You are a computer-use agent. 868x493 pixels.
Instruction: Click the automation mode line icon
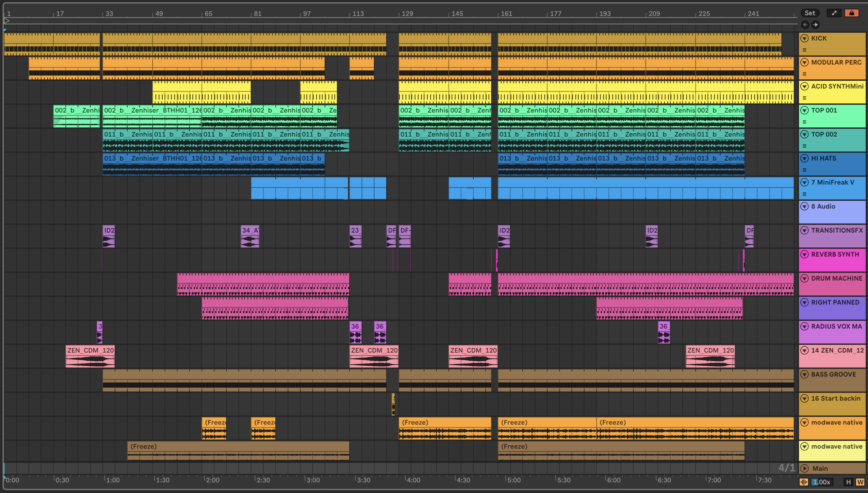pyautogui.click(x=834, y=13)
